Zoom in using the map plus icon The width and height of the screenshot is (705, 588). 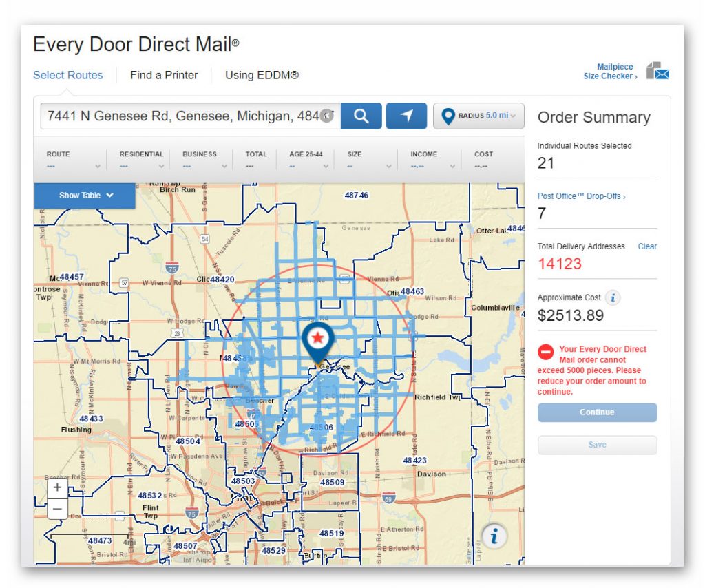point(57,487)
